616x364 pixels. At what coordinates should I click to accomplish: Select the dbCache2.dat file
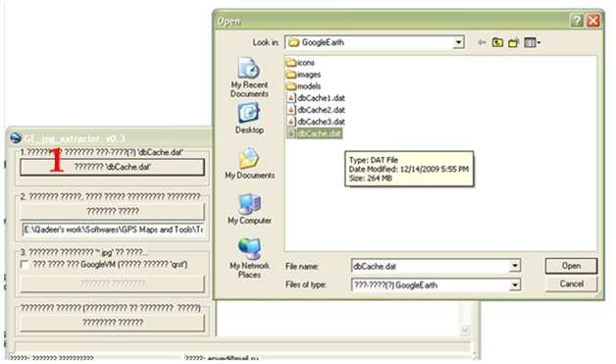pos(316,110)
